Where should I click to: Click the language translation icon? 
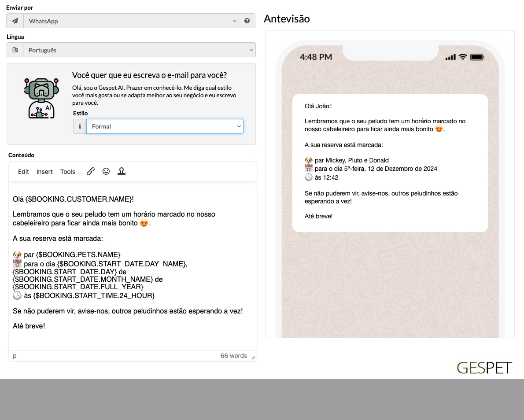(x=15, y=50)
